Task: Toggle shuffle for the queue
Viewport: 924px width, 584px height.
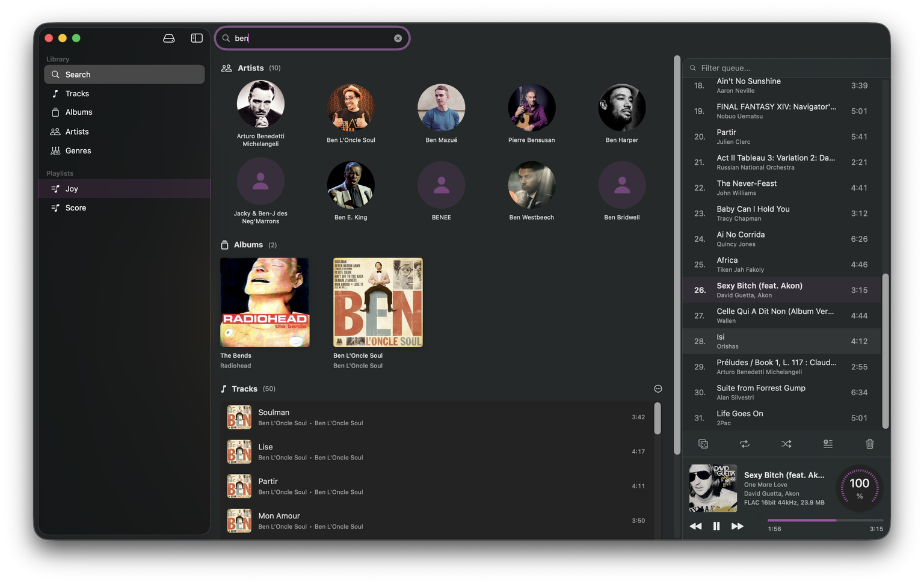Action: pyautogui.click(x=786, y=444)
